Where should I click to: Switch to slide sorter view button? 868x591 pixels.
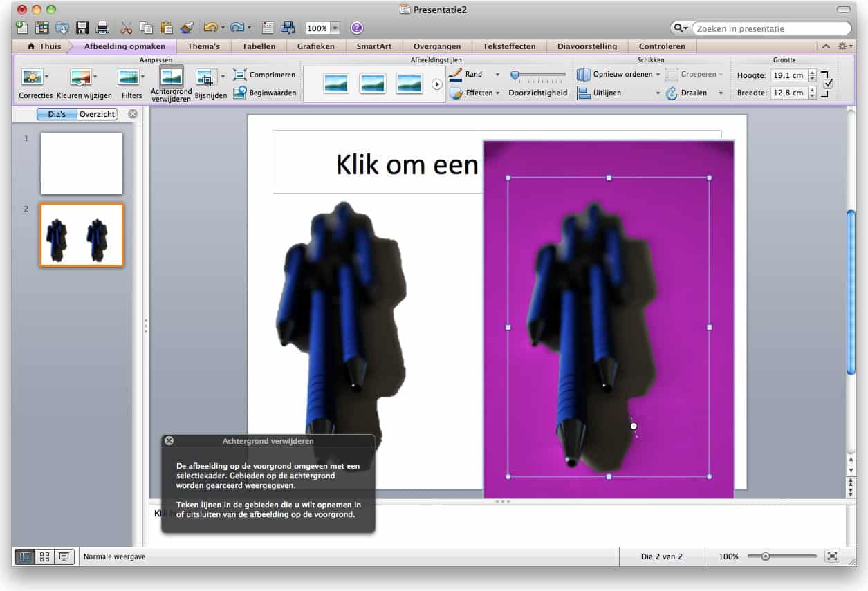click(x=44, y=556)
